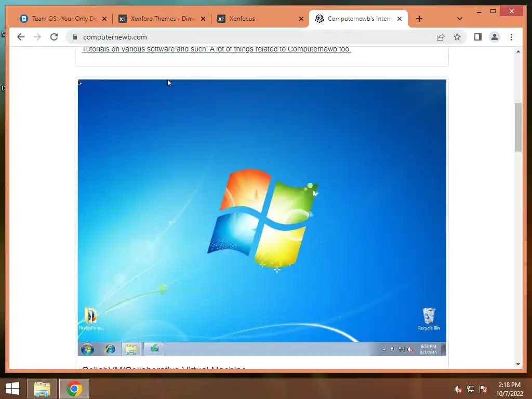Click the muted volume tray icon
Image resolution: width=532 pixels, height=399 pixels.
(458, 389)
